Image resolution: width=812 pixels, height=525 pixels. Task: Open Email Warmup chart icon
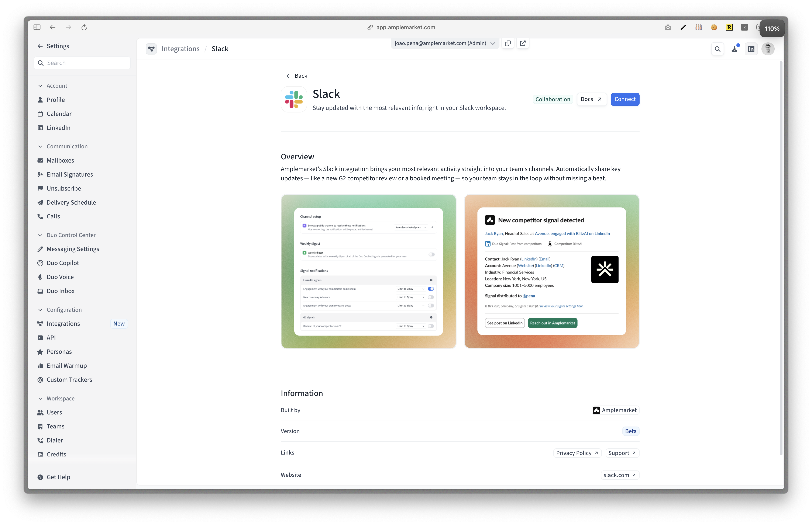tap(40, 365)
